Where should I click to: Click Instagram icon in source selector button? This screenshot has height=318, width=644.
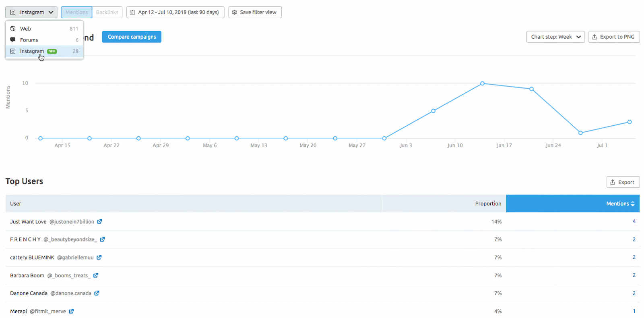click(x=13, y=12)
